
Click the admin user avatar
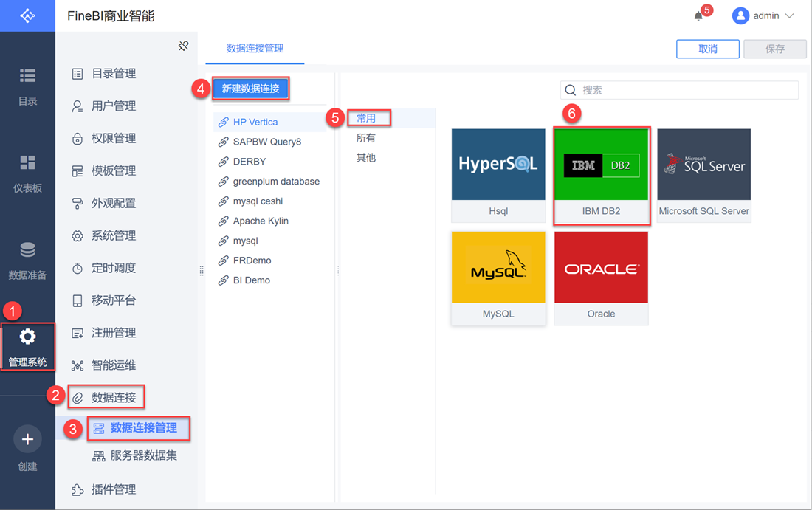740,15
